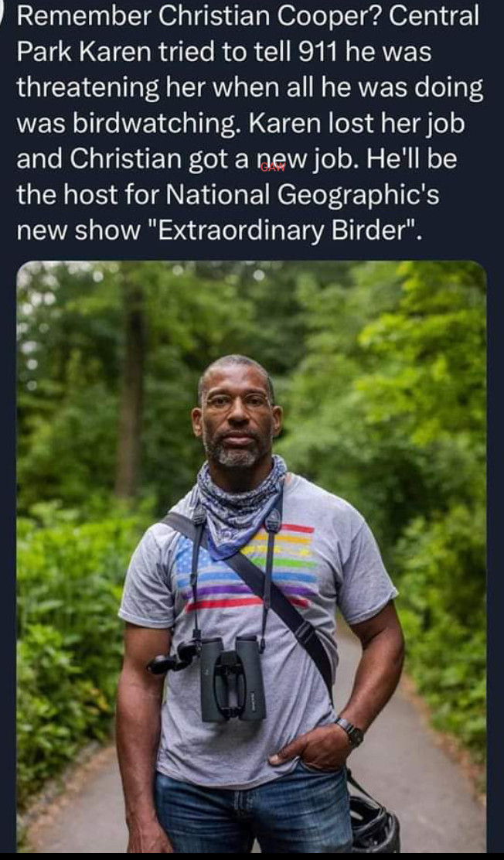Viewport: 504px width, 860px height.
Task: Click the words "new show" in the caption
Action: (x=78, y=231)
